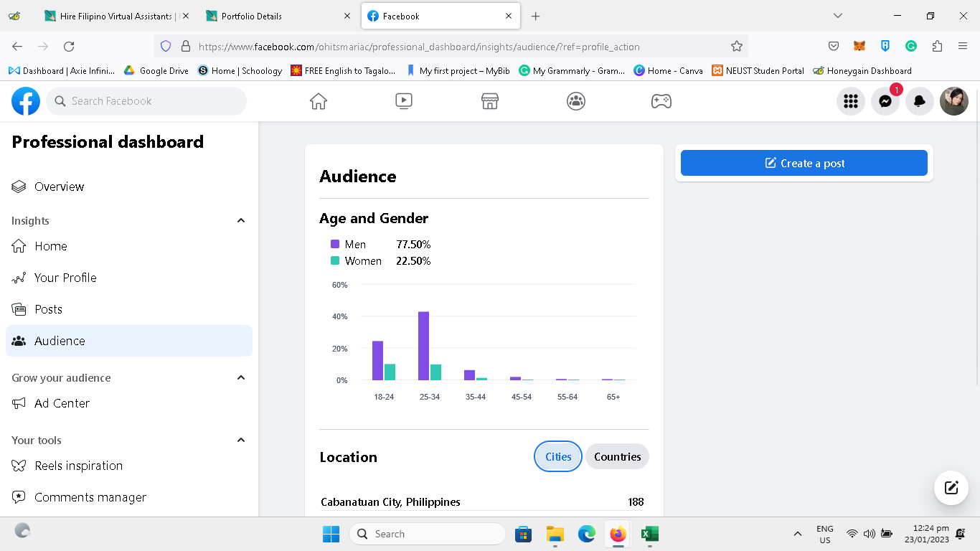Switch location view to Countries
Image resolution: width=980 pixels, height=551 pixels.
(617, 456)
